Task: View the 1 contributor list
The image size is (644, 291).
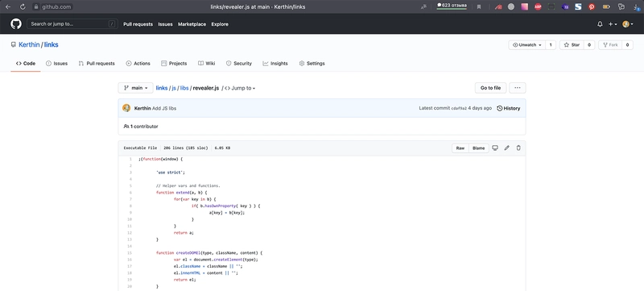Action: [x=141, y=127]
